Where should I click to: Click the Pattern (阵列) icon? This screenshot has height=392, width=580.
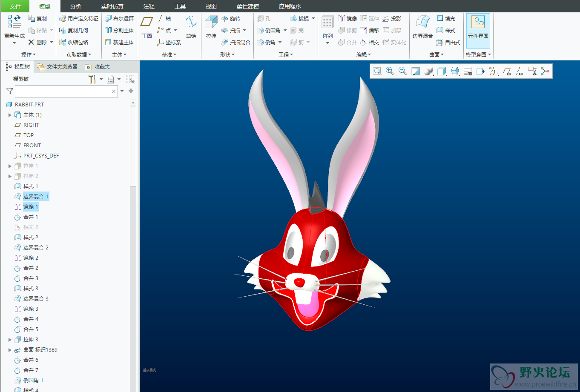pyautogui.click(x=327, y=22)
